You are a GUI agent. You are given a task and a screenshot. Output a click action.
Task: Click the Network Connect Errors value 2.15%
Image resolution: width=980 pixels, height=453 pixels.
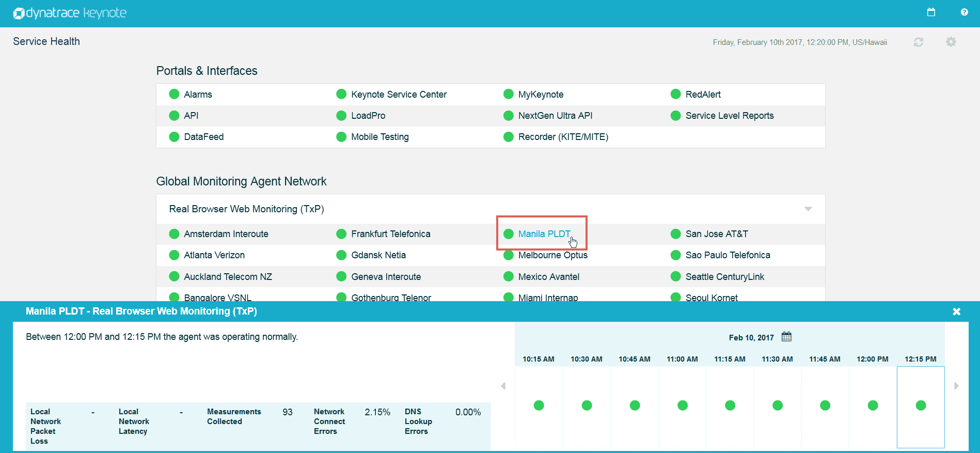pyautogui.click(x=377, y=412)
